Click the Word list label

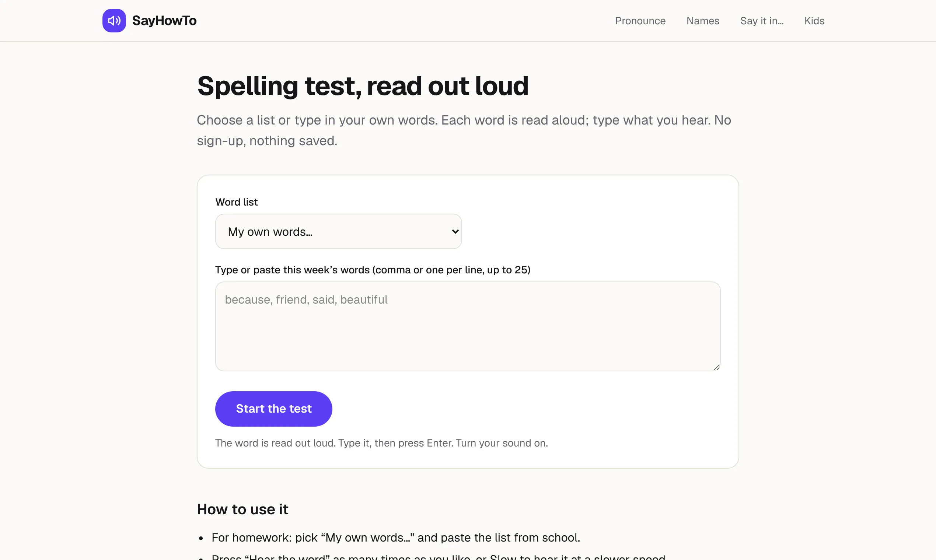[236, 202]
